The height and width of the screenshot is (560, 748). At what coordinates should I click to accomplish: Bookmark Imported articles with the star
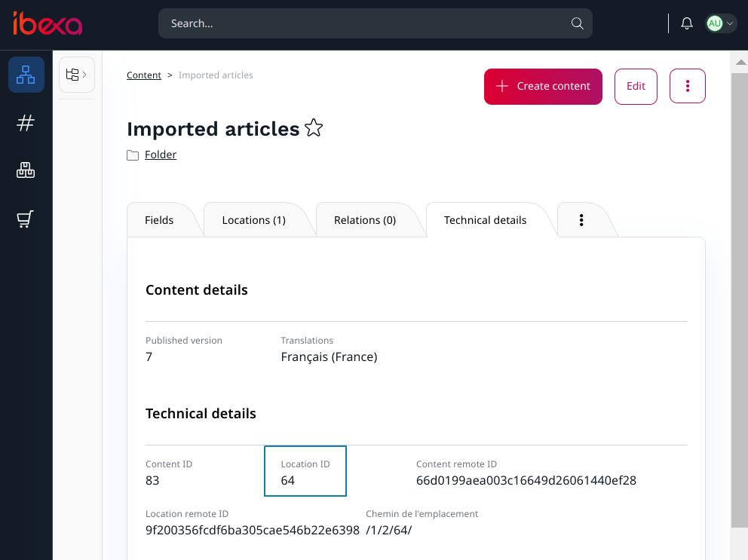(314, 129)
